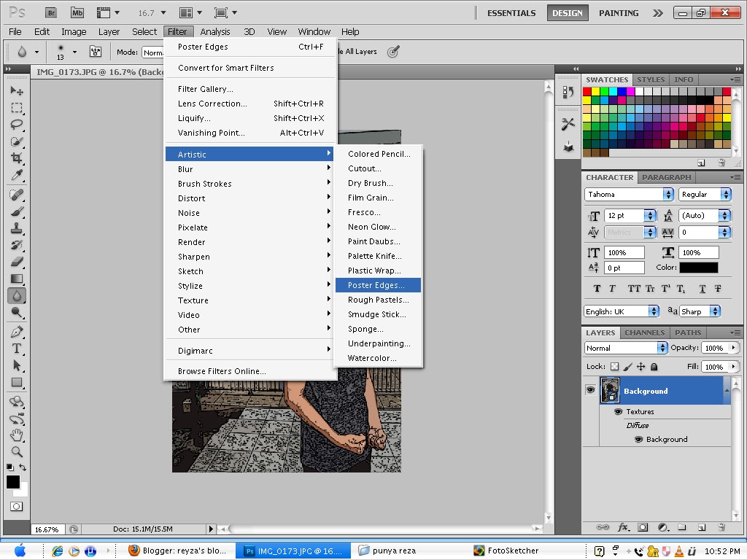747x560 pixels.
Task: Toggle visibility of the Background texture entry
Action: click(639, 439)
